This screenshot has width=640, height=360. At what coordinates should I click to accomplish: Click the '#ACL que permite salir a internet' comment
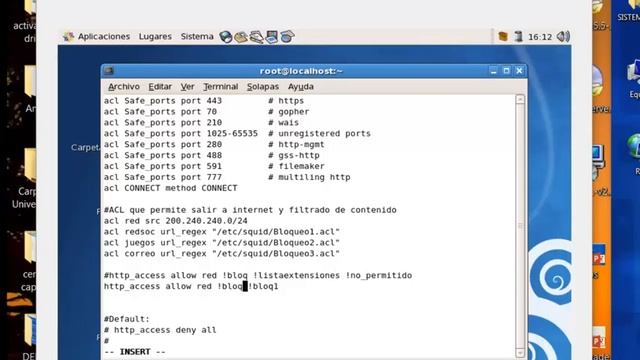[250, 210]
